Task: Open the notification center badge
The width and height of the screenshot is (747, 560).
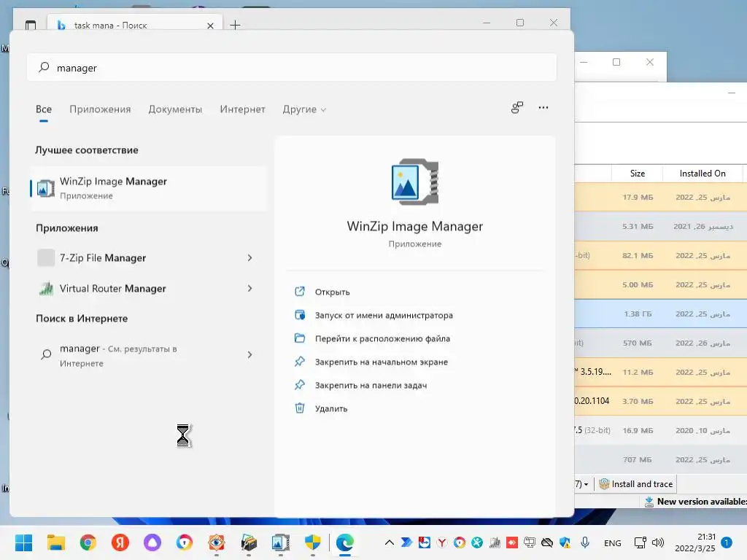Action: [726, 542]
